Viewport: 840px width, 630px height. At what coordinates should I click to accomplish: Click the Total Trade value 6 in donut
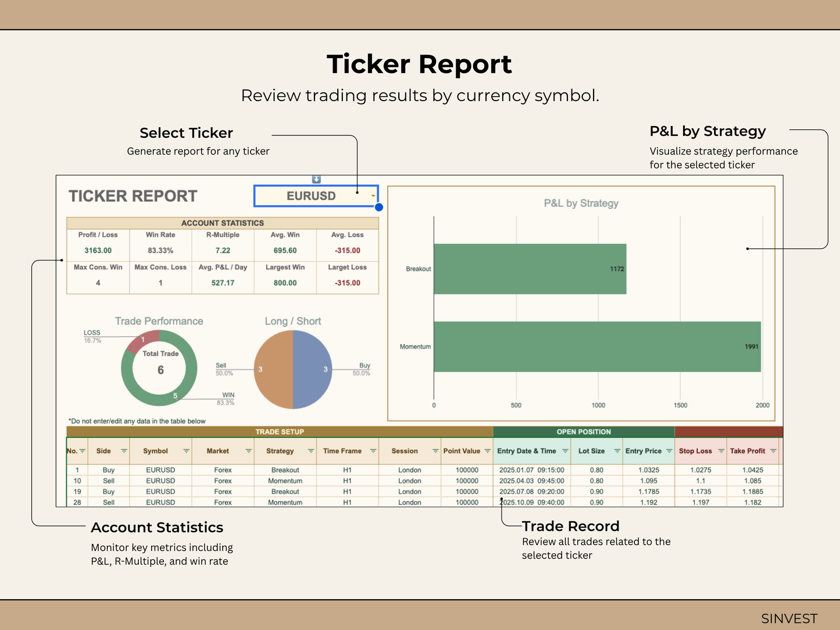pyautogui.click(x=160, y=370)
